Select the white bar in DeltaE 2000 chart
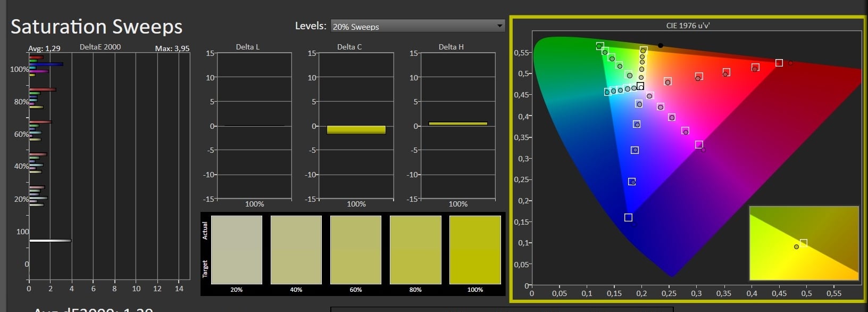This screenshot has height=312, width=868. tap(50, 241)
